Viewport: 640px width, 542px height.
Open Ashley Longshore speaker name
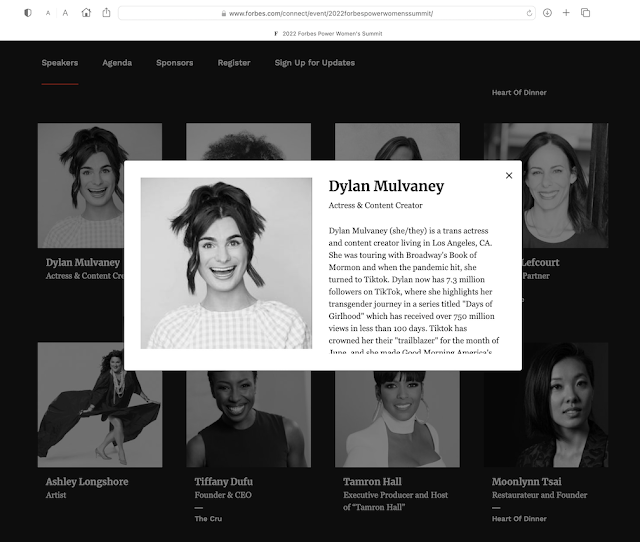point(87,482)
